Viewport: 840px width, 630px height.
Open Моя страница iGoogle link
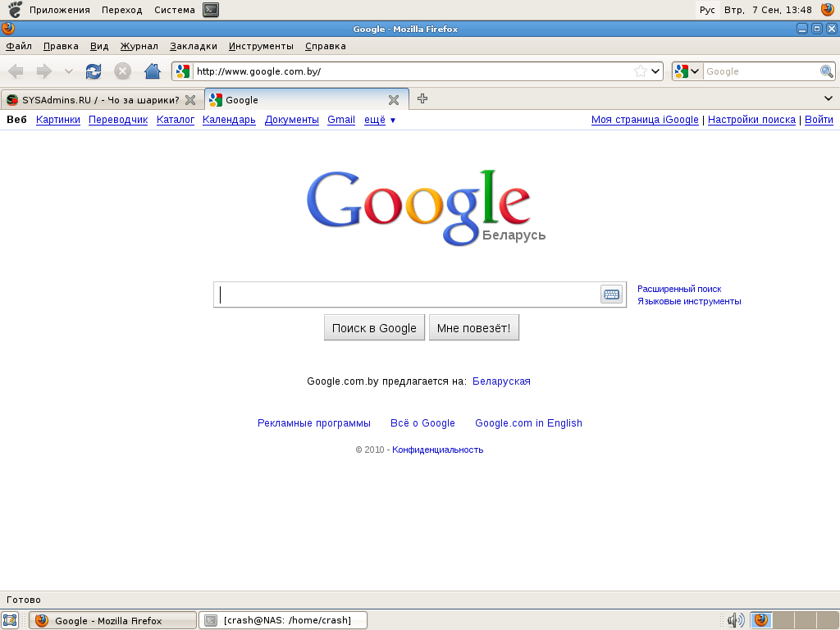click(645, 120)
